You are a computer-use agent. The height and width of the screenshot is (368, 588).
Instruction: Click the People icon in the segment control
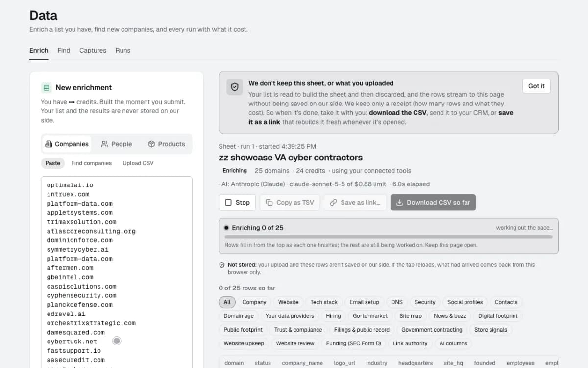[x=105, y=144]
